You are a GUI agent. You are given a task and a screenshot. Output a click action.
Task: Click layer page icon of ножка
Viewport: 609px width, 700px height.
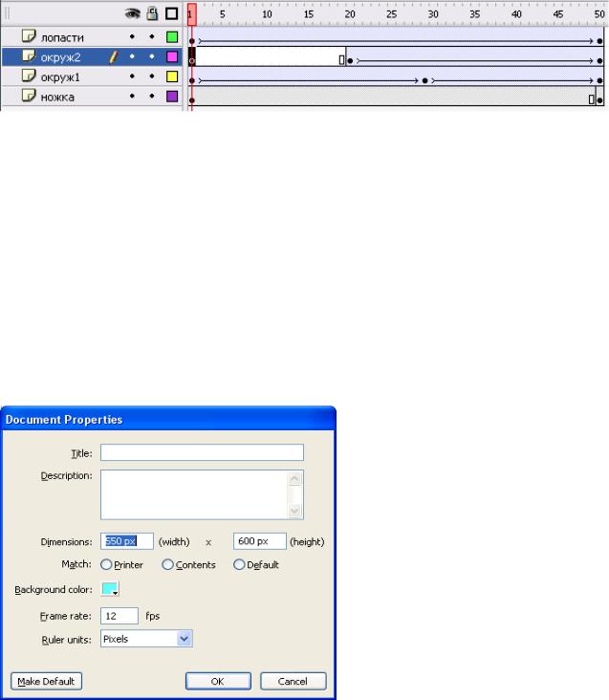[x=29, y=96]
